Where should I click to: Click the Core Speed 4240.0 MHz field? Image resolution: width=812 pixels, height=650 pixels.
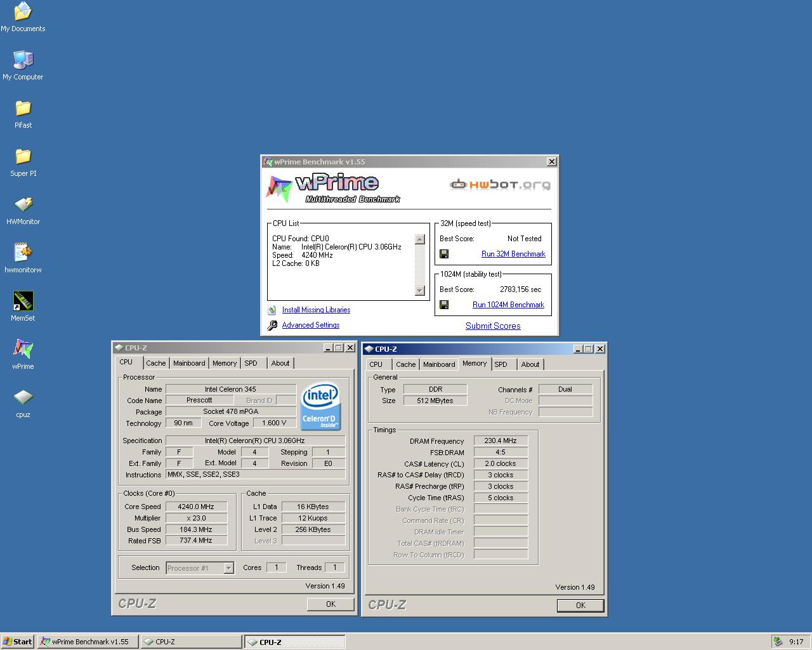click(x=196, y=507)
